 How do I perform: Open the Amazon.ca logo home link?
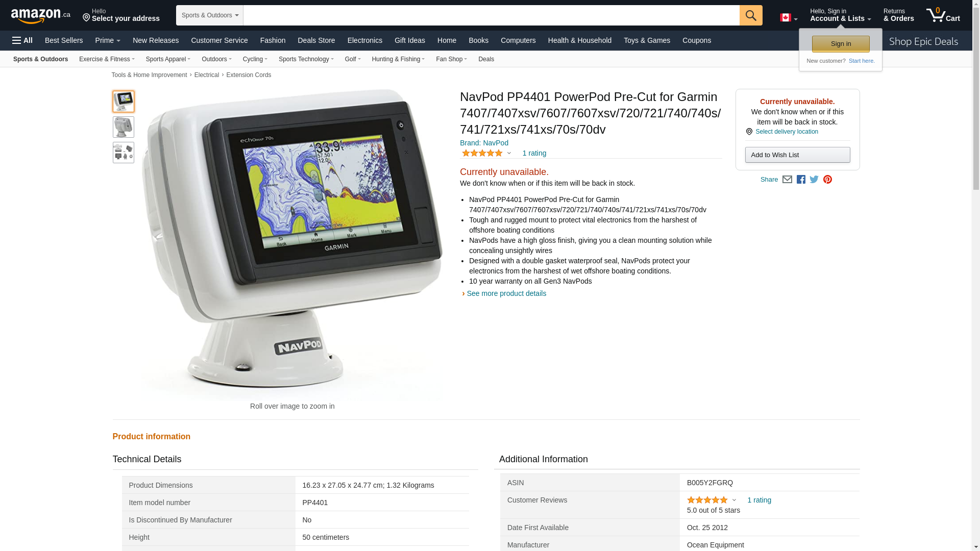(x=41, y=16)
